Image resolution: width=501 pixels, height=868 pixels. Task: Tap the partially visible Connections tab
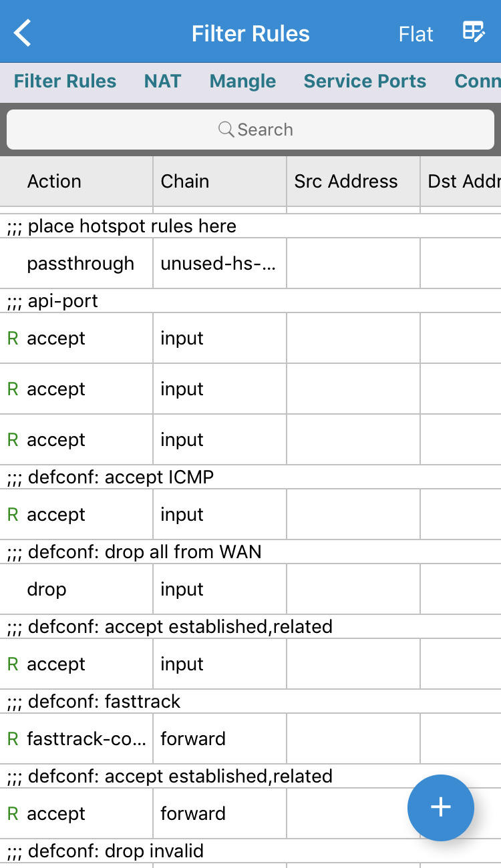click(477, 81)
